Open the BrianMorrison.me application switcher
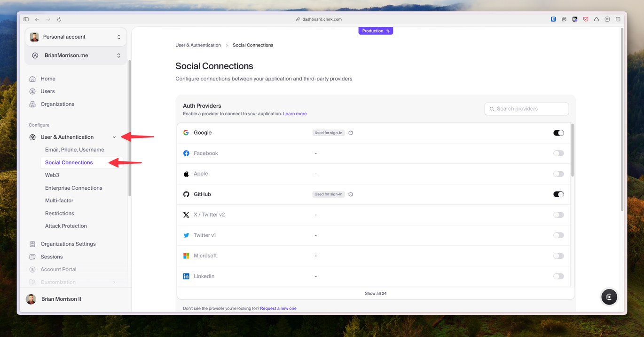 pyautogui.click(x=76, y=55)
